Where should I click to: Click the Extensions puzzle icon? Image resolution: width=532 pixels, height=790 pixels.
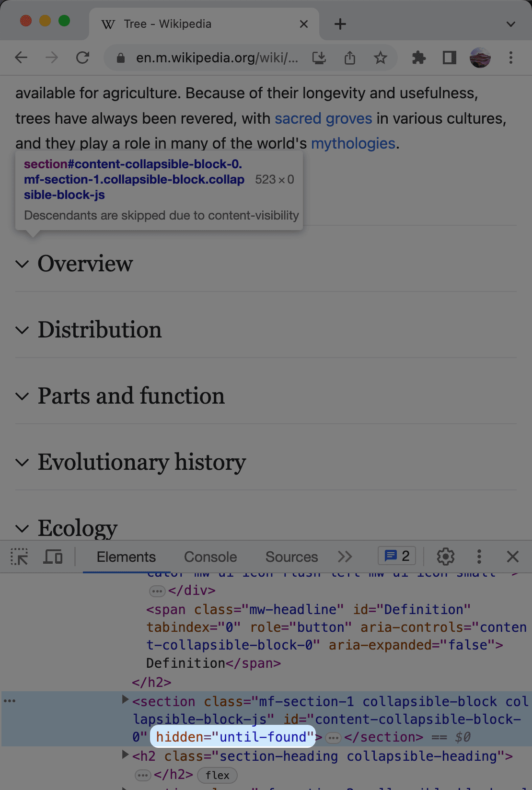[x=418, y=58]
